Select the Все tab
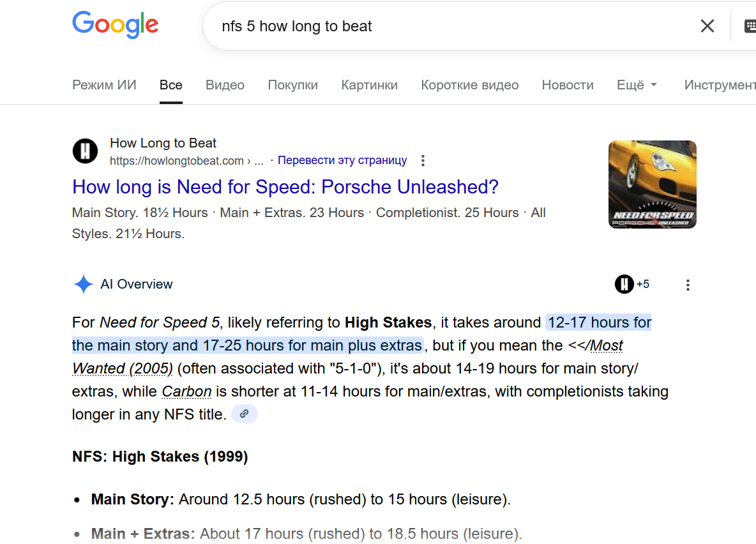Viewport: 756px width, 544px height. click(x=170, y=86)
